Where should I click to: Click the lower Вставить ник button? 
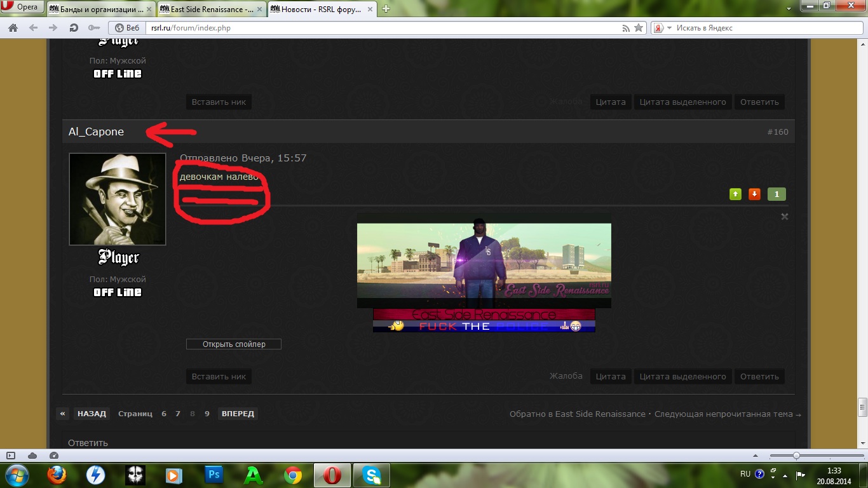219,376
